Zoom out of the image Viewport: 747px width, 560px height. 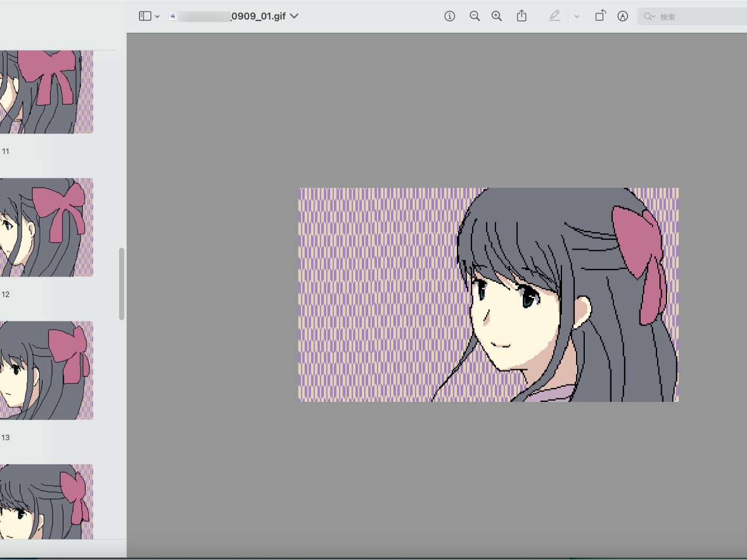coord(474,16)
